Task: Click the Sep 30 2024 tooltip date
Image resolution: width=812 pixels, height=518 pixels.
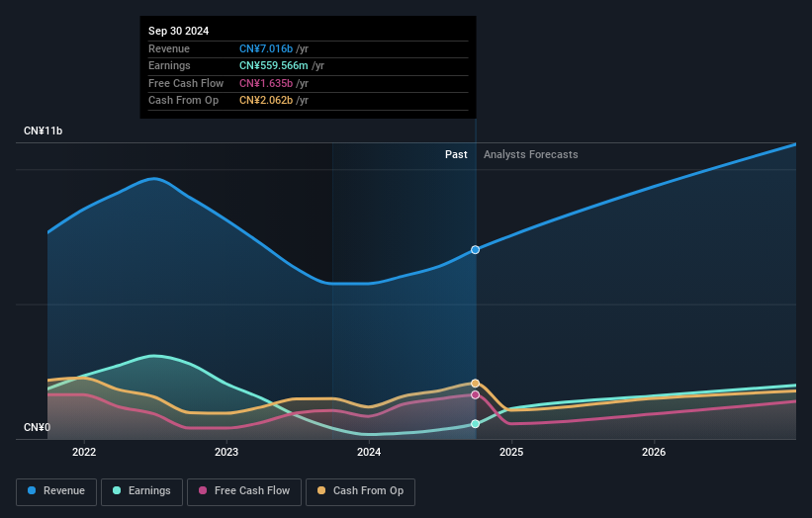Action: (179, 31)
